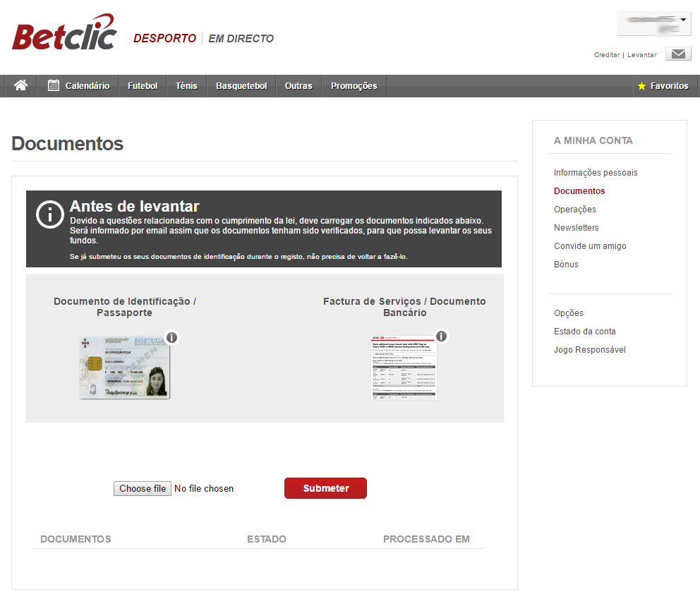Go to Promoções page
Image resolution: width=700 pixels, height=606 pixels.
click(354, 86)
